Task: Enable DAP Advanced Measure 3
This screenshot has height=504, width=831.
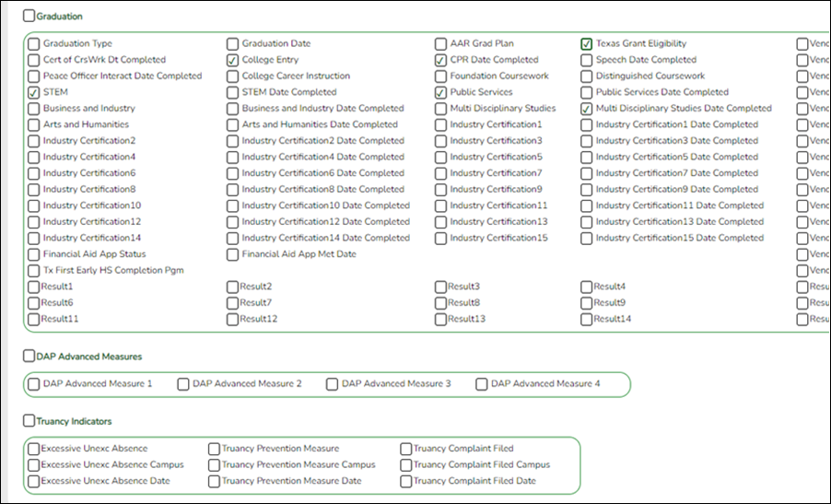Action: pos(333,384)
